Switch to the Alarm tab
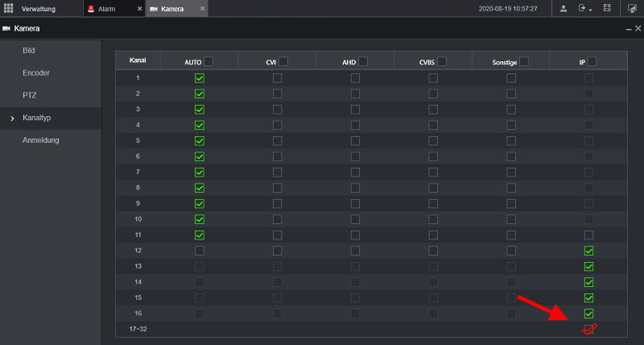The height and width of the screenshot is (345, 644). (106, 9)
